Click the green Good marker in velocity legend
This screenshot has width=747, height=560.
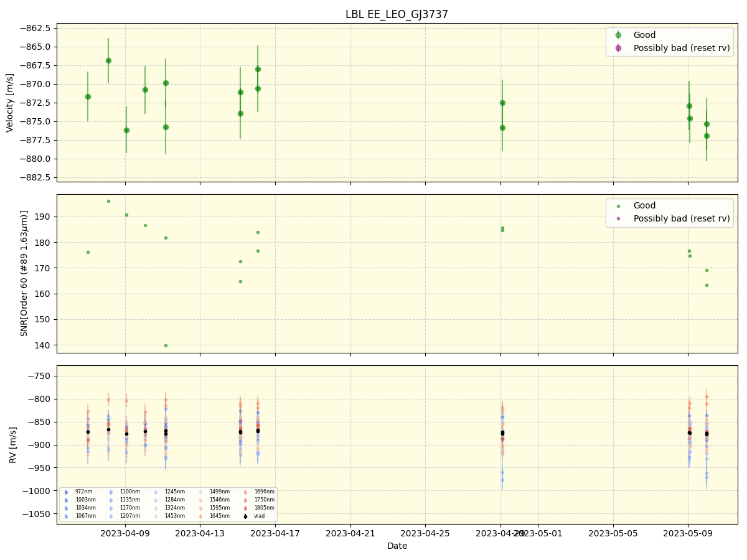(618, 35)
